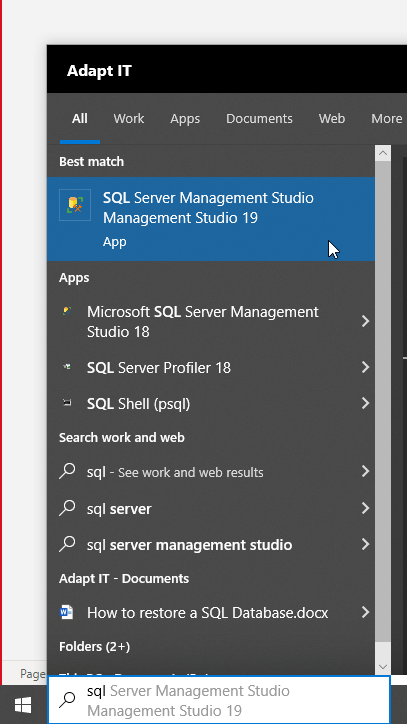The image size is (407, 724).
Task: Expand the 'sql server' suggestion arrow
Action: pyautogui.click(x=365, y=508)
